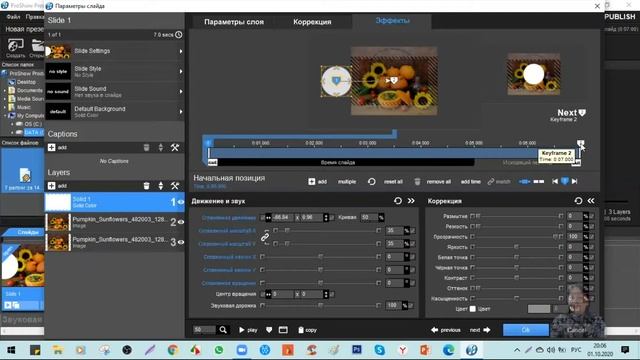The image size is (640, 360).
Task: Select the Keyframe 2 marker on the timeline
Action: pyautogui.click(x=580, y=143)
